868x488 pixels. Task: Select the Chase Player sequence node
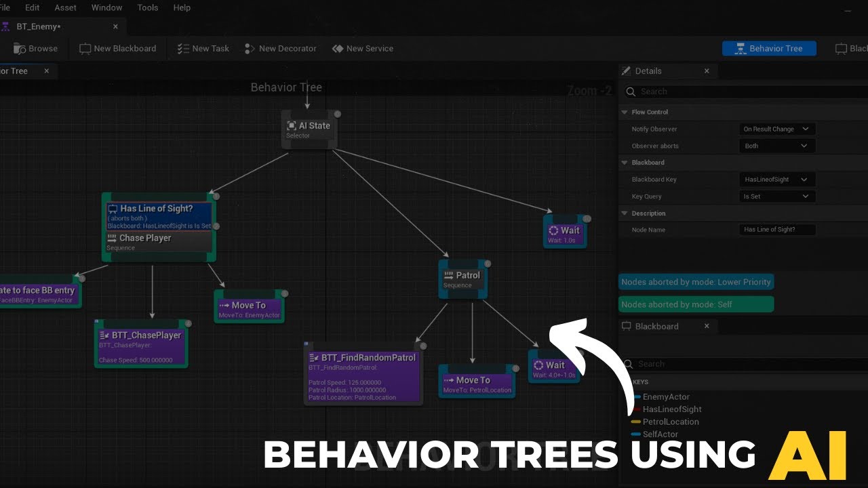click(x=159, y=242)
